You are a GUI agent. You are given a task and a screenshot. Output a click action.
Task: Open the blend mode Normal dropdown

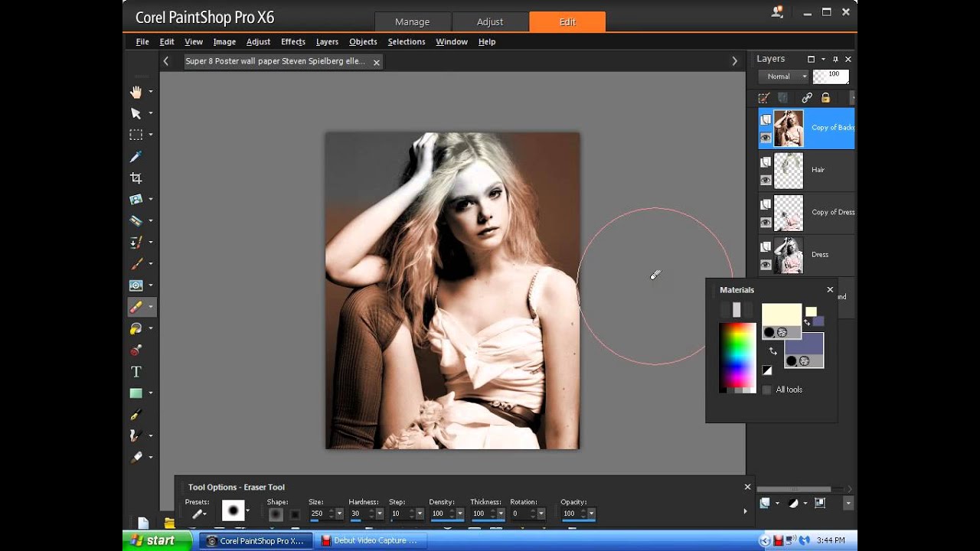pyautogui.click(x=783, y=77)
